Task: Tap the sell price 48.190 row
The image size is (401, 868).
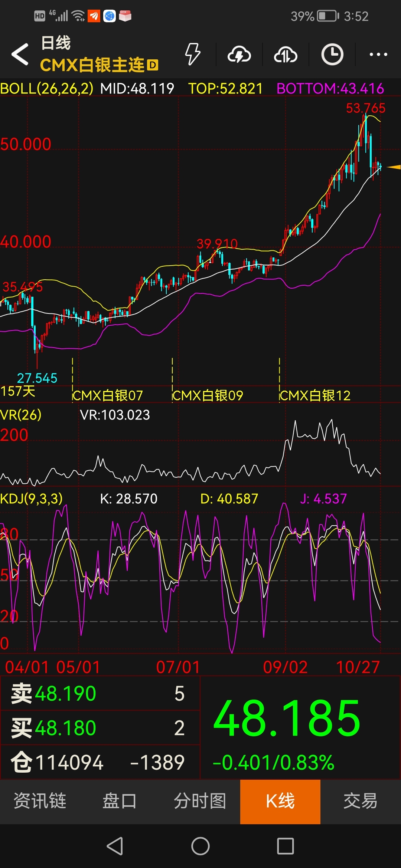Action: tap(100, 693)
